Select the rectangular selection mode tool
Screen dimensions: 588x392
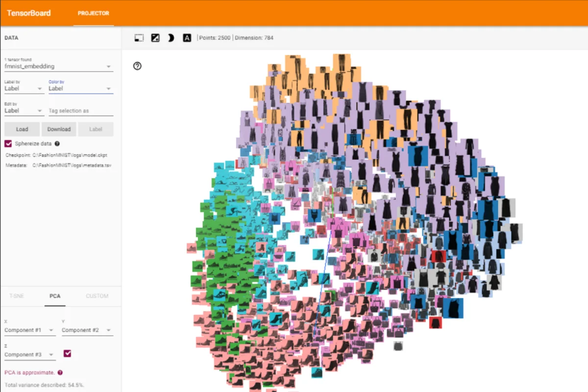[139, 37]
